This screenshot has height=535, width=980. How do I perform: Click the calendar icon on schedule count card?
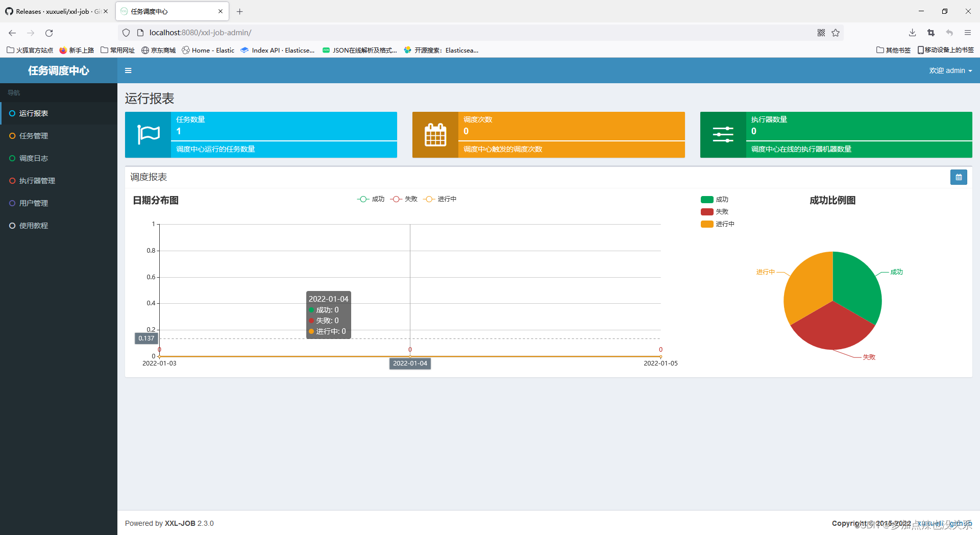[x=435, y=135]
